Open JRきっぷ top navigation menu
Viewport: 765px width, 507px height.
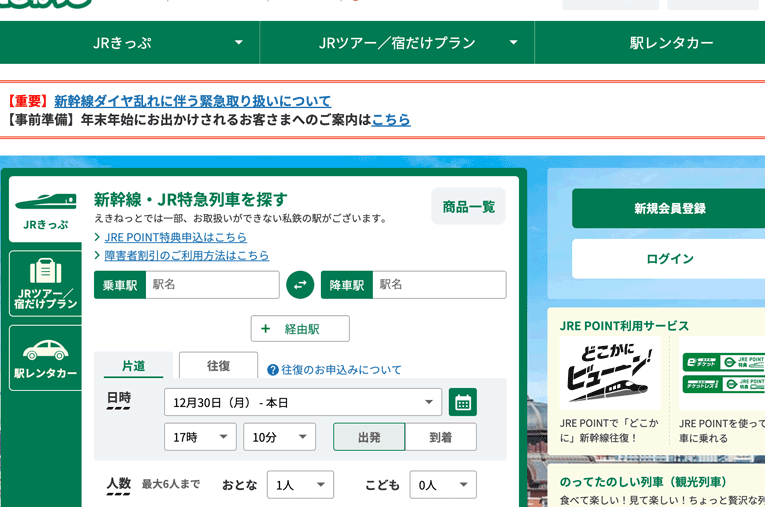coord(130,43)
